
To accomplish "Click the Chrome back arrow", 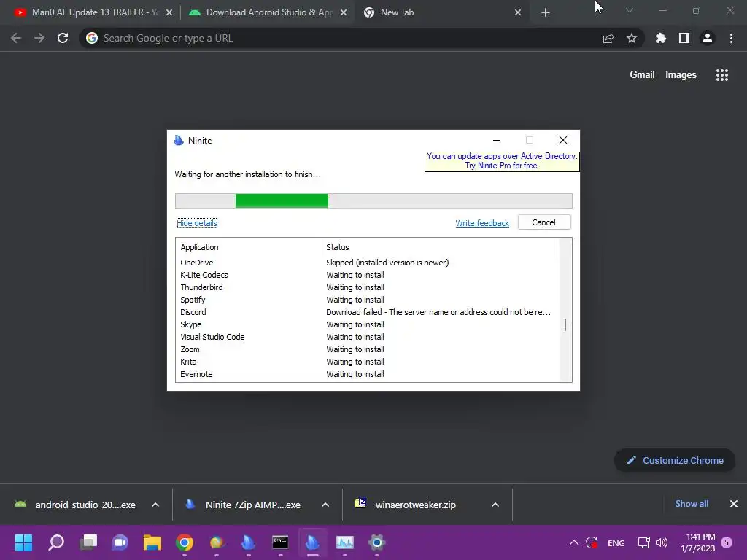I will pos(16,38).
